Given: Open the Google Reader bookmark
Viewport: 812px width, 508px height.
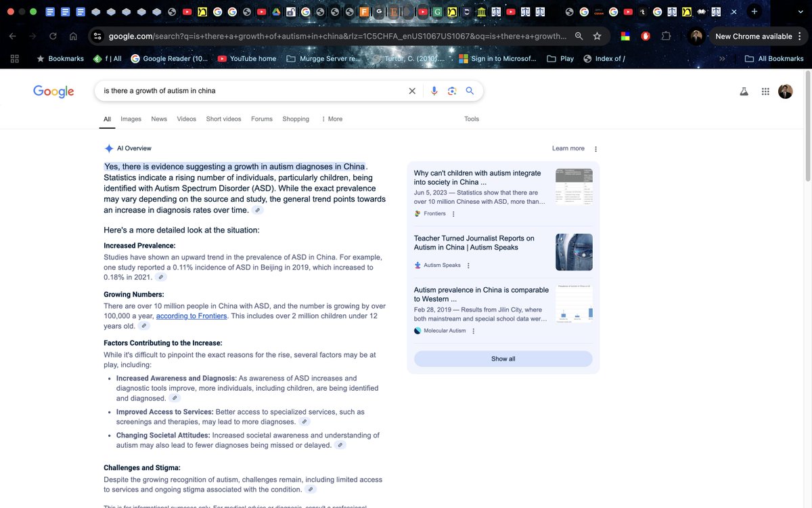Looking at the screenshot, I should click(170, 59).
